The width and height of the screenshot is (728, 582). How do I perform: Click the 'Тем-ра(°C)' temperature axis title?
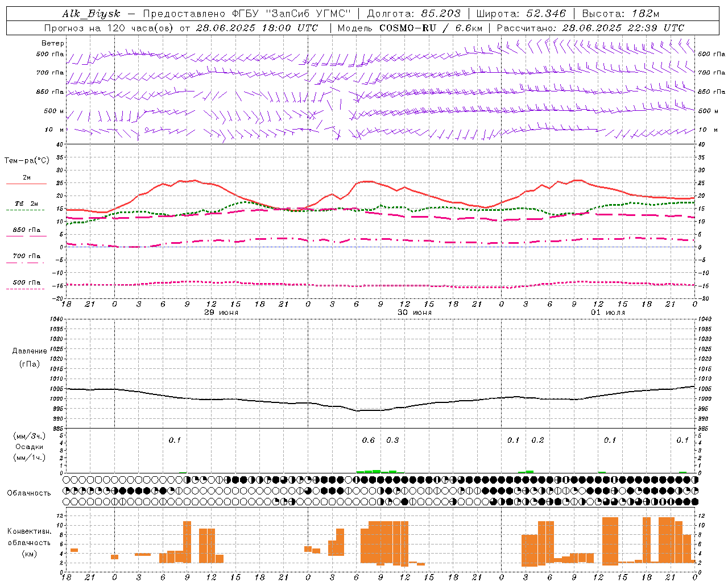27,161
